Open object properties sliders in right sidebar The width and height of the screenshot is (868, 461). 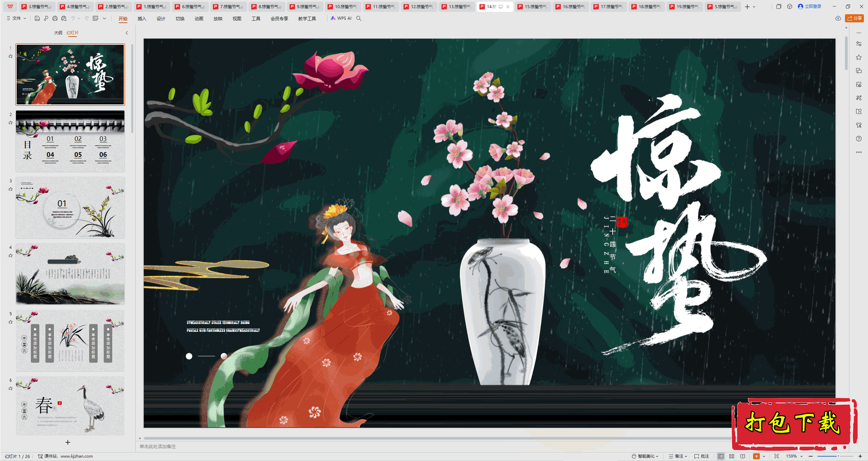[x=859, y=44]
